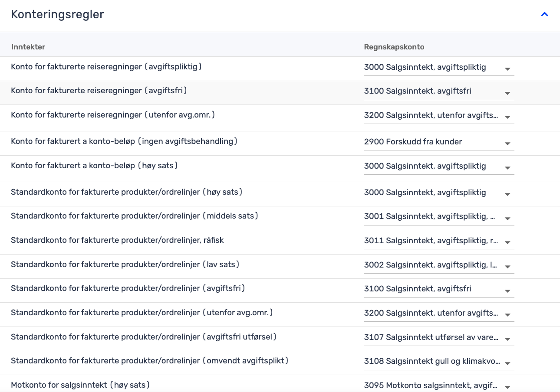Expand the 3002 lav sats account dropdown
Image resolution: width=560 pixels, height=392 pixels.
pyautogui.click(x=438, y=265)
